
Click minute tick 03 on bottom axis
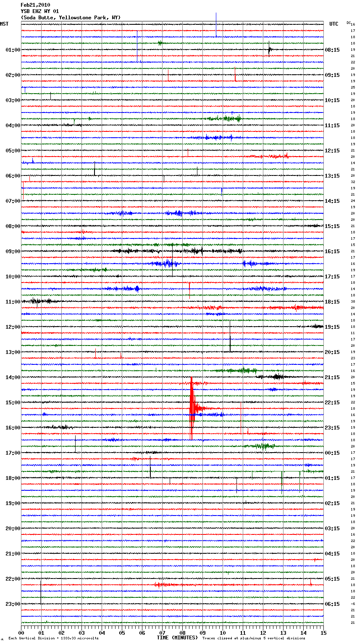click(x=81, y=633)
